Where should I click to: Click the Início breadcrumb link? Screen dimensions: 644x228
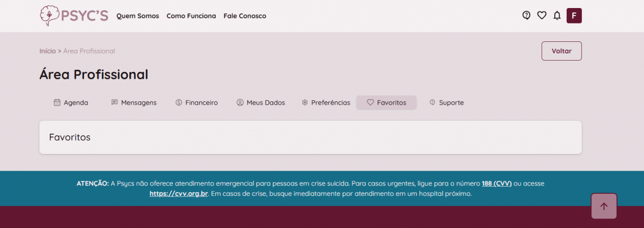47,51
